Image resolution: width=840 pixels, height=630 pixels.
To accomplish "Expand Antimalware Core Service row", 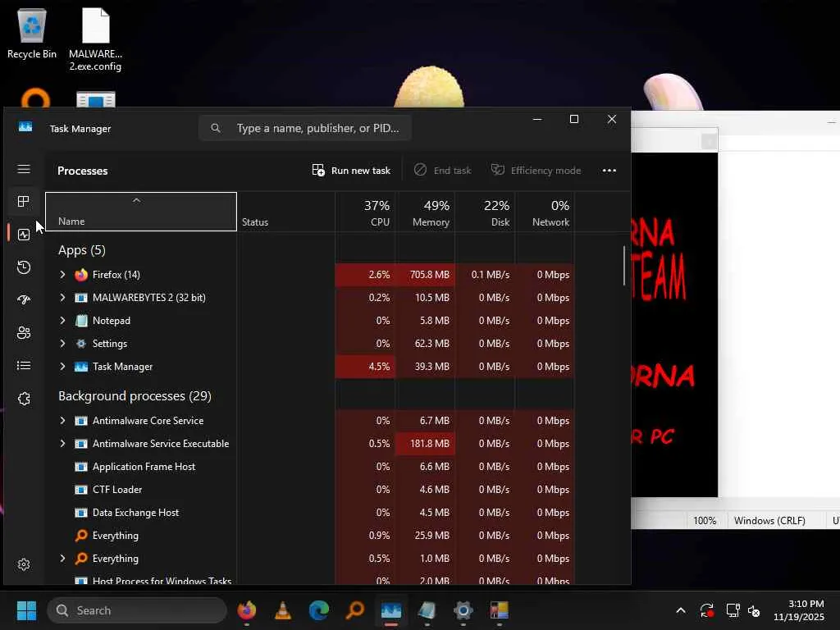I will 62,421.
